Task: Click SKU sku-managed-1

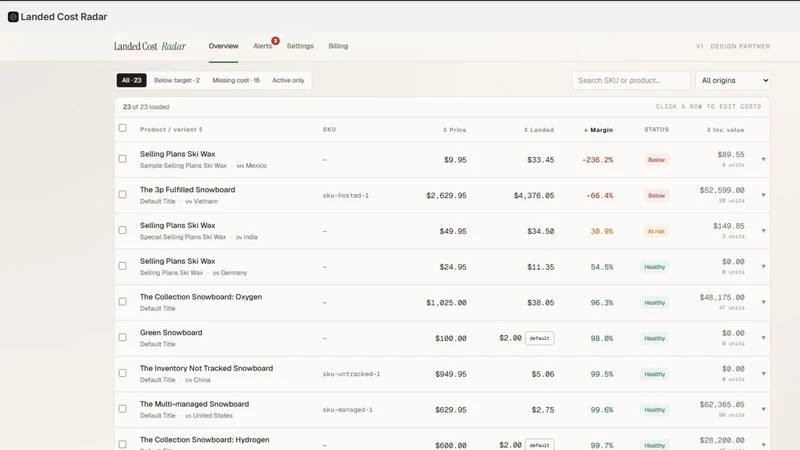Action: click(348, 410)
